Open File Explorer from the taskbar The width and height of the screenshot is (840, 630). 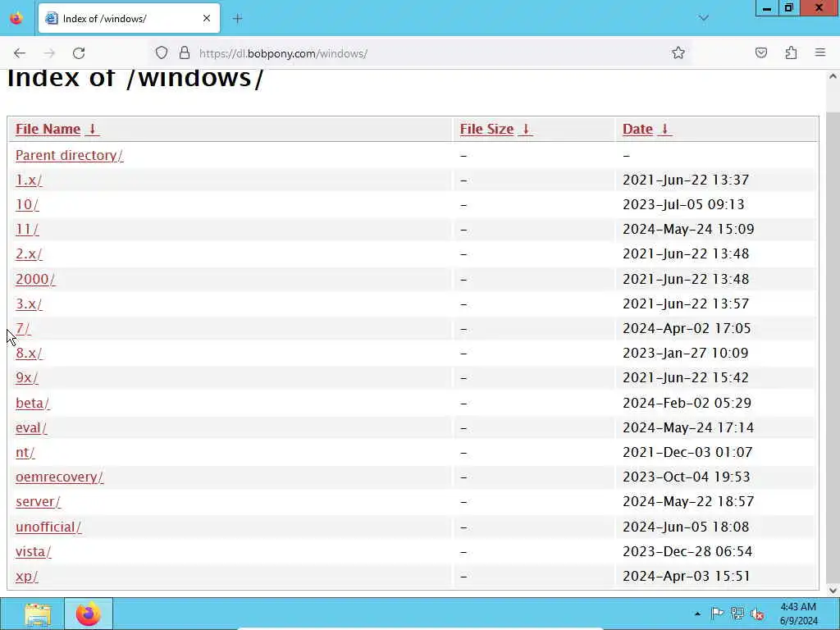38,614
